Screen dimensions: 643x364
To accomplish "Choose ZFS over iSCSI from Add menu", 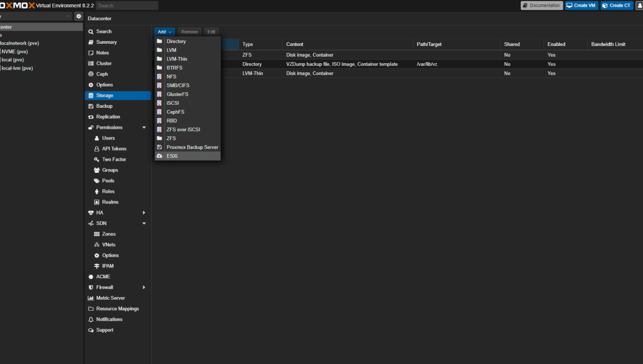I will 187,130.
